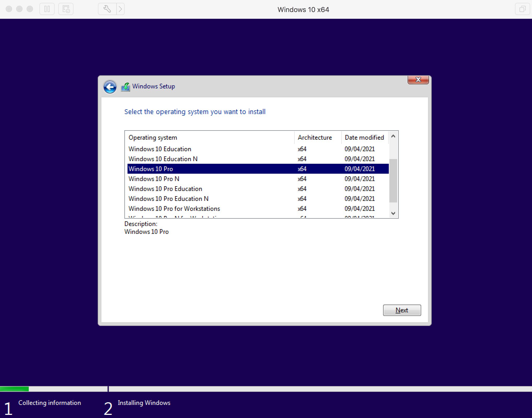
Task: Click date in Windows 10 Pro Education N row
Action: click(360, 199)
